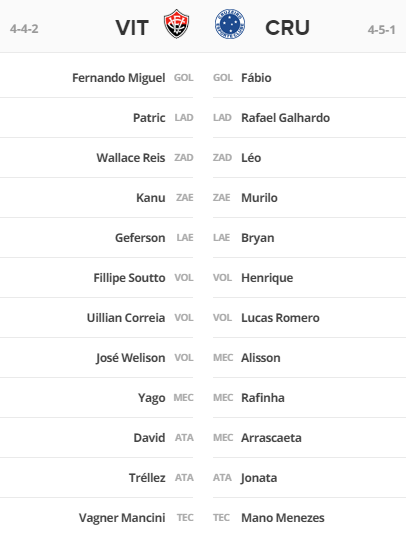Click the 4-4-2 formation label

[24, 29]
